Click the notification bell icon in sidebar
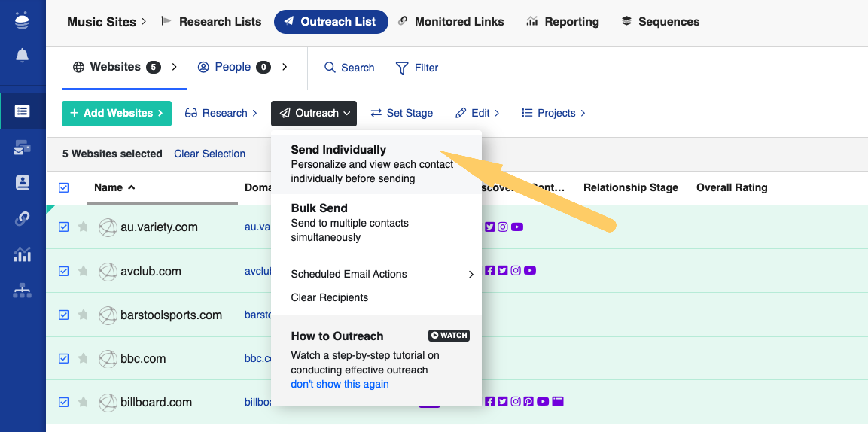The image size is (868, 432). click(x=23, y=56)
